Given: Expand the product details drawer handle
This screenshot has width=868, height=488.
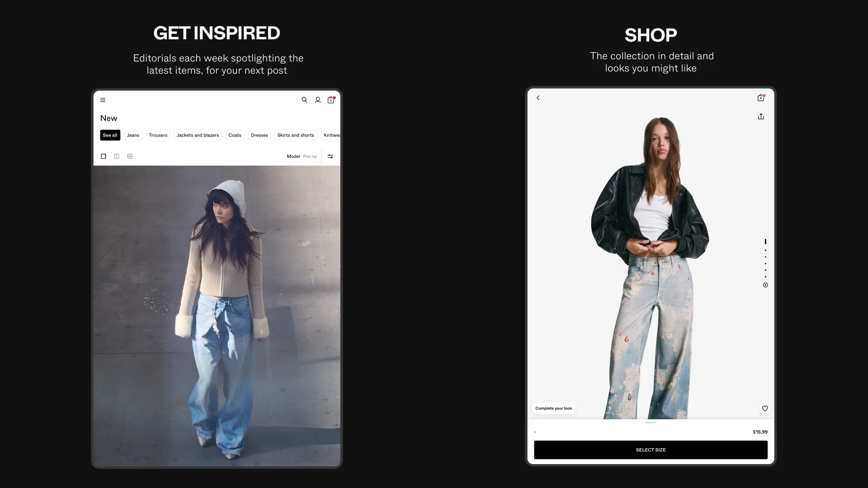Looking at the screenshot, I should coord(651,423).
